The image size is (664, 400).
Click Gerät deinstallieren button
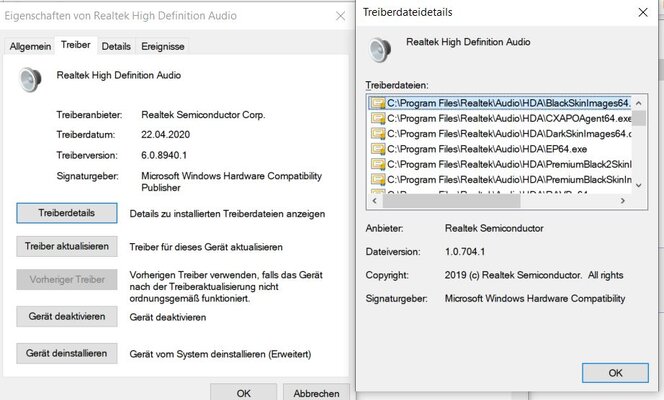[67, 353]
